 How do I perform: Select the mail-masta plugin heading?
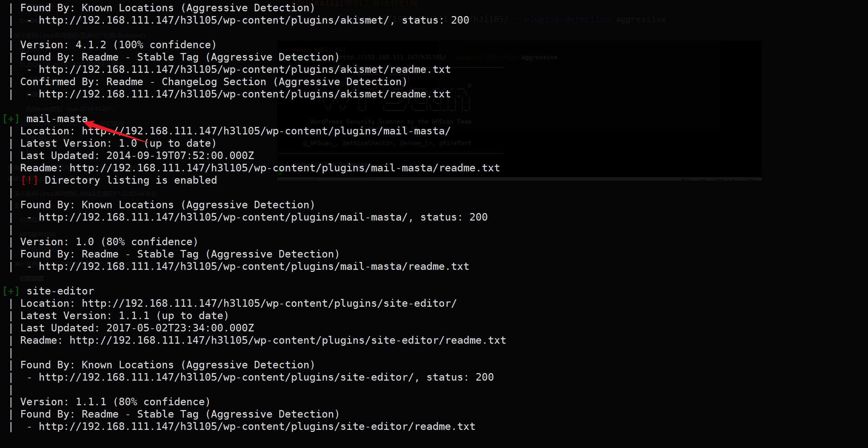tap(57, 119)
